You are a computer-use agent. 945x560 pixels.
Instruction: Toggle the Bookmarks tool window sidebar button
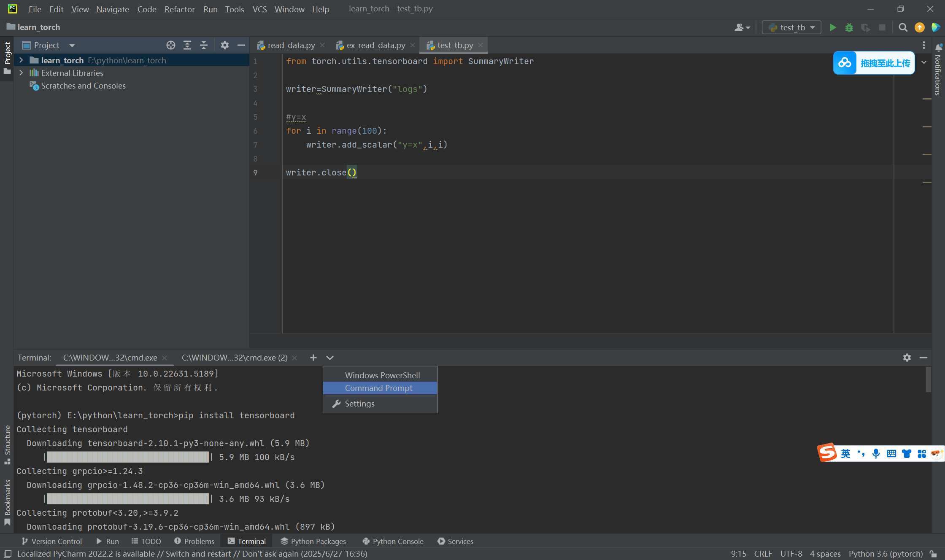point(7,498)
